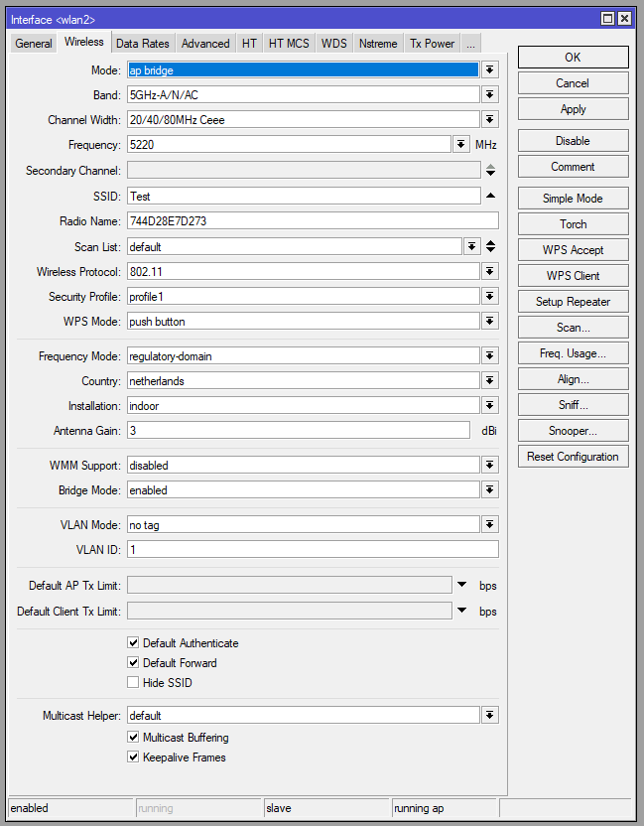Click the Apply button

[x=573, y=109]
